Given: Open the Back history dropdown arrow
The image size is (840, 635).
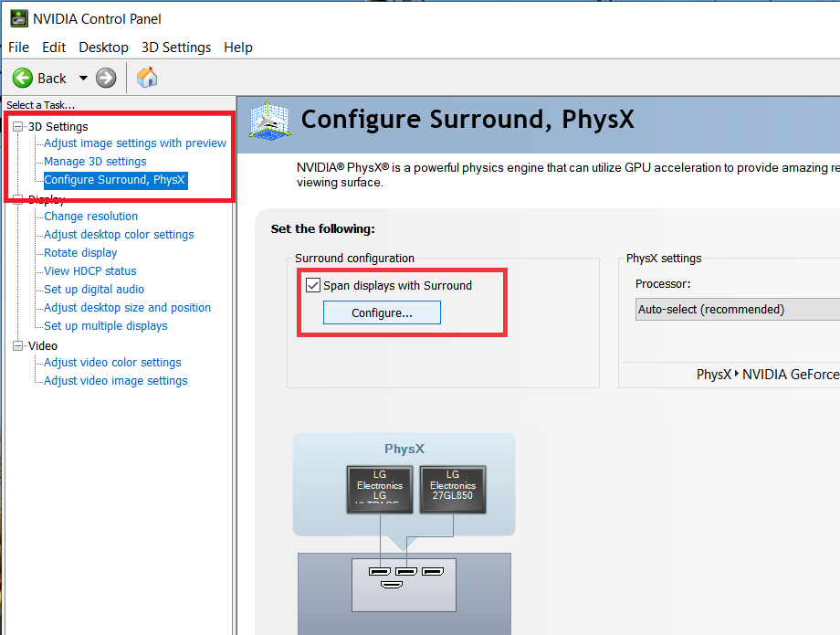Looking at the screenshot, I should 84,79.
